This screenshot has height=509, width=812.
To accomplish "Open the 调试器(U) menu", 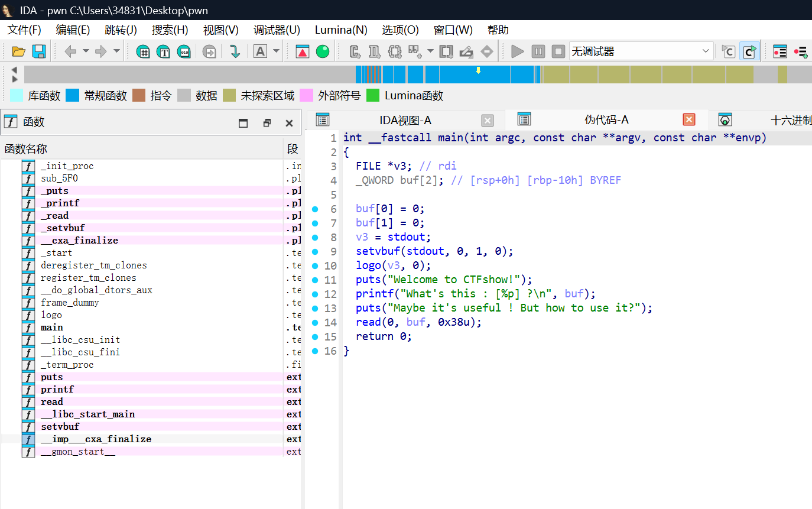I will [x=277, y=30].
